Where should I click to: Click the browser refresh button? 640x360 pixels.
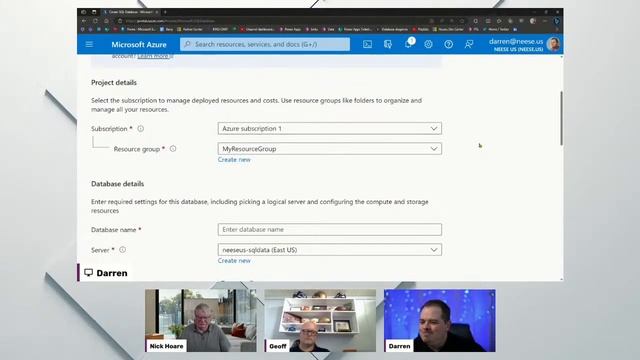(95, 21)
